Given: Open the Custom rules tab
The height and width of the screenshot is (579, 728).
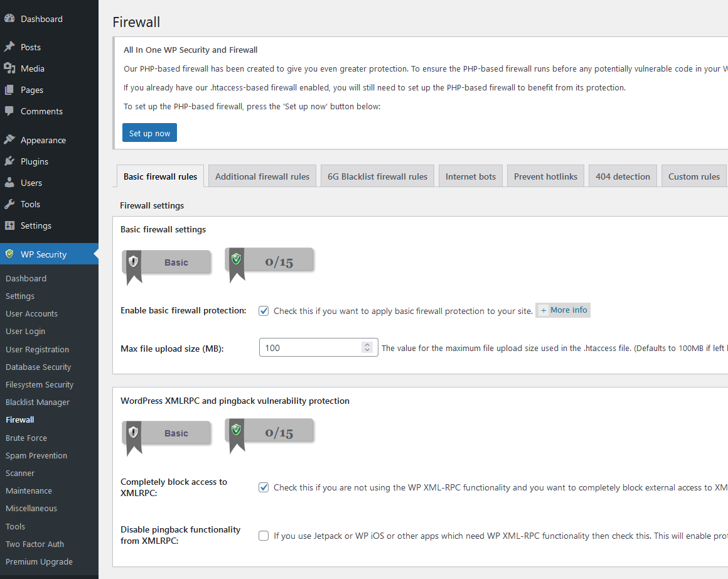Looking at the screenshot, I should click(x=694, y=176).
